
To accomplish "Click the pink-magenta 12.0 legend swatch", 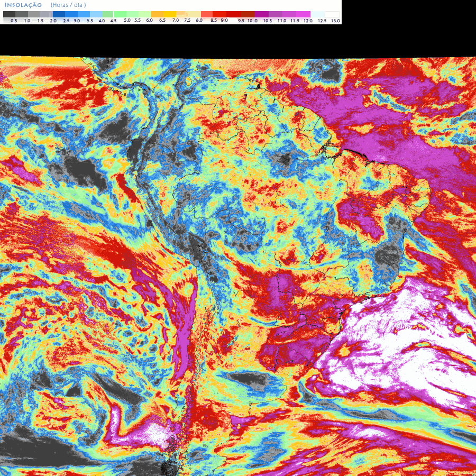I will click(303, 14).
